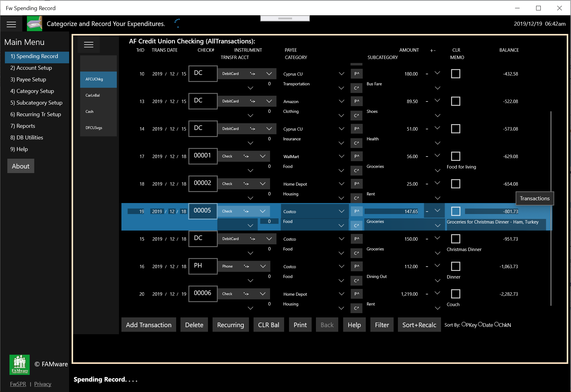Select the ChkN sort radio button
The width and height of the screenshot is (571, 392).
[496, 324]
